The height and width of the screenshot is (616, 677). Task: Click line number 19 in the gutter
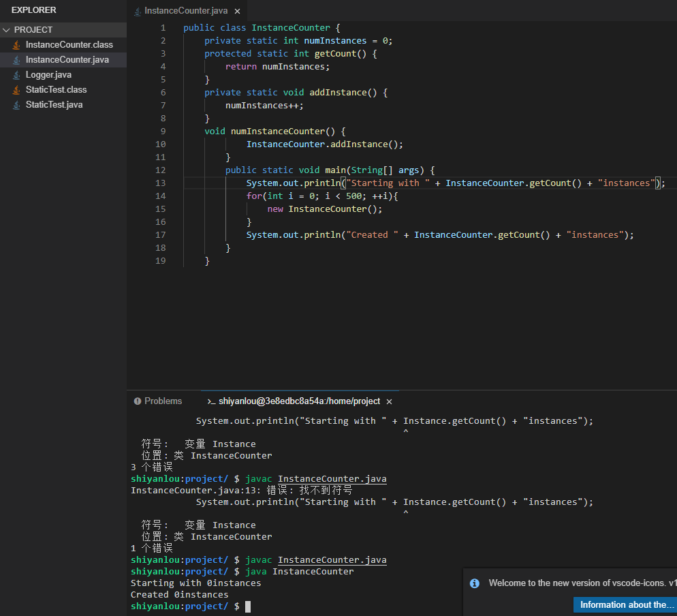161,261
